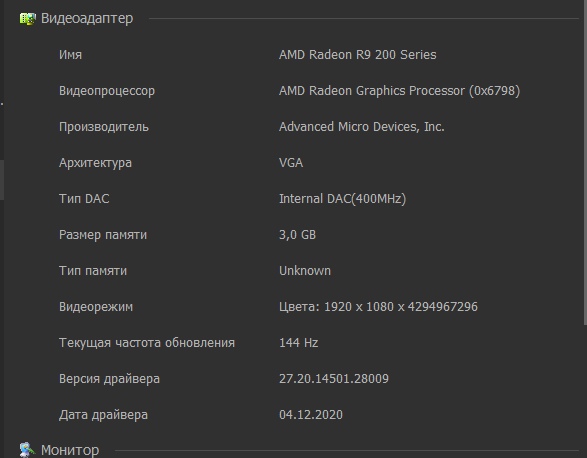The height and width of the screenshot is (458, 587).
Task: Click the Монитор section icon
Action: (x=28, y=450)
